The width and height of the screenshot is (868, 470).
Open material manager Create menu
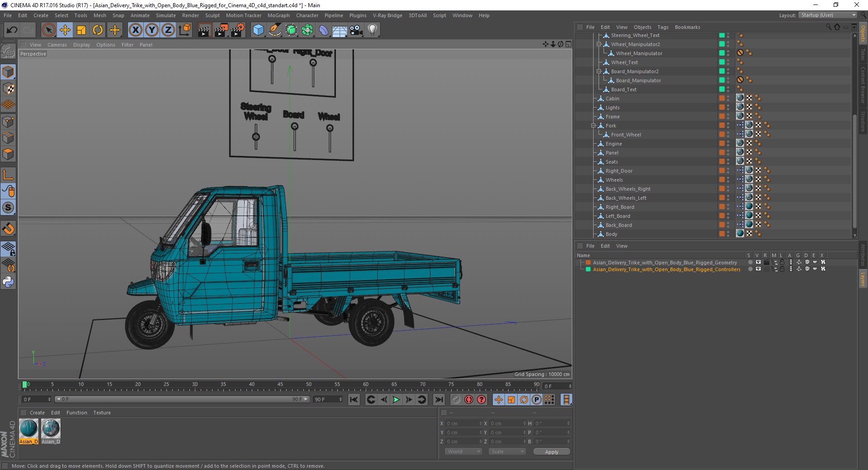click(x=37, y=413)
